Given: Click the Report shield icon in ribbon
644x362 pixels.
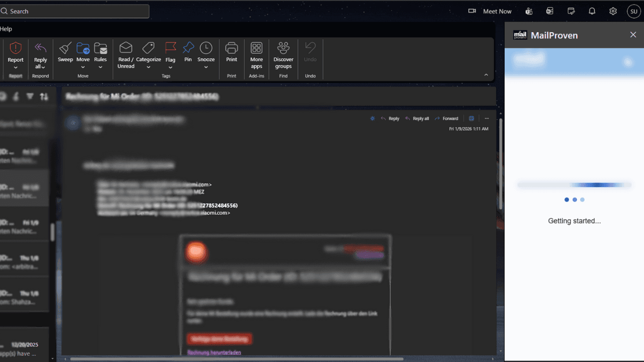Looking at the screenshot, I should [x=16, y=48].
